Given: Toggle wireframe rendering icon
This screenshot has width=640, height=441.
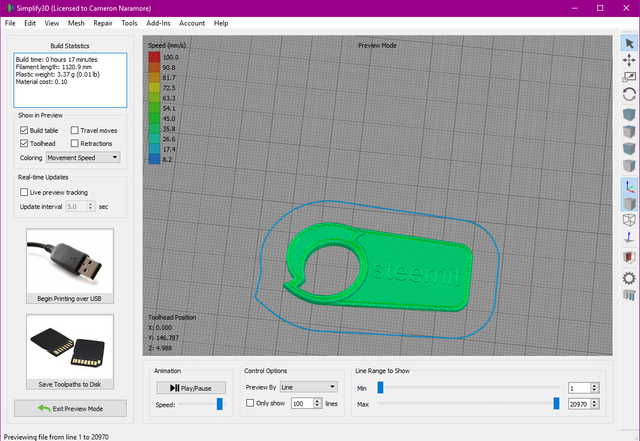Looking at the screenshot, I should 629,220.
